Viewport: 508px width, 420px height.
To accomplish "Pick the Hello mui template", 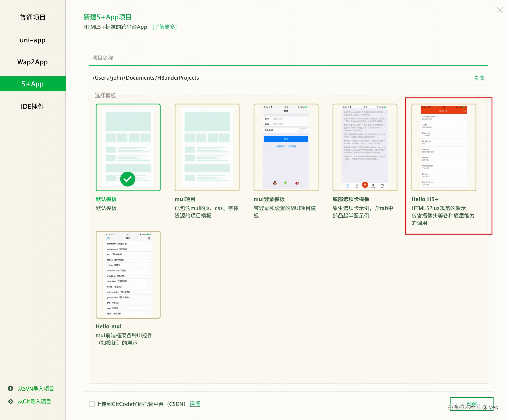I will pyautogui.click(x=128, y=275).
